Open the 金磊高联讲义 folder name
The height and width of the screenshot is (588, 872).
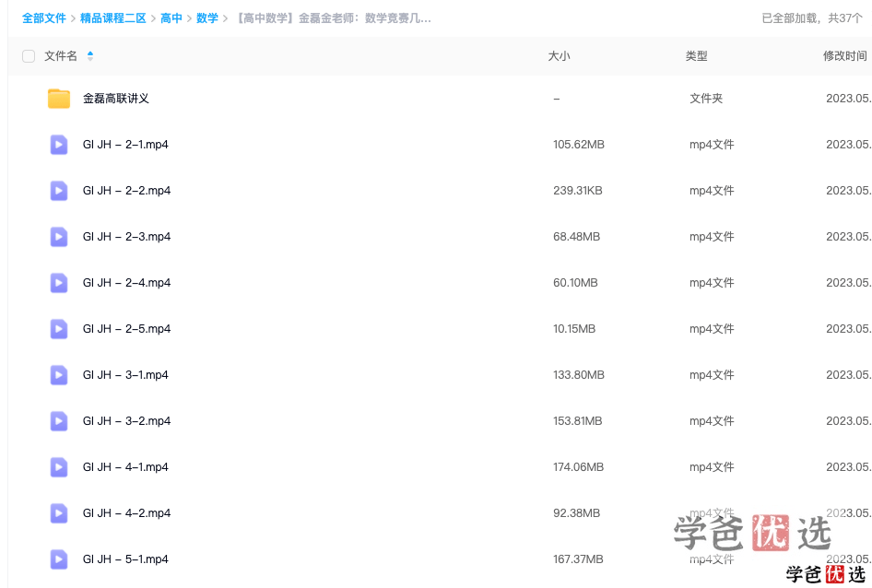(115, 99)
